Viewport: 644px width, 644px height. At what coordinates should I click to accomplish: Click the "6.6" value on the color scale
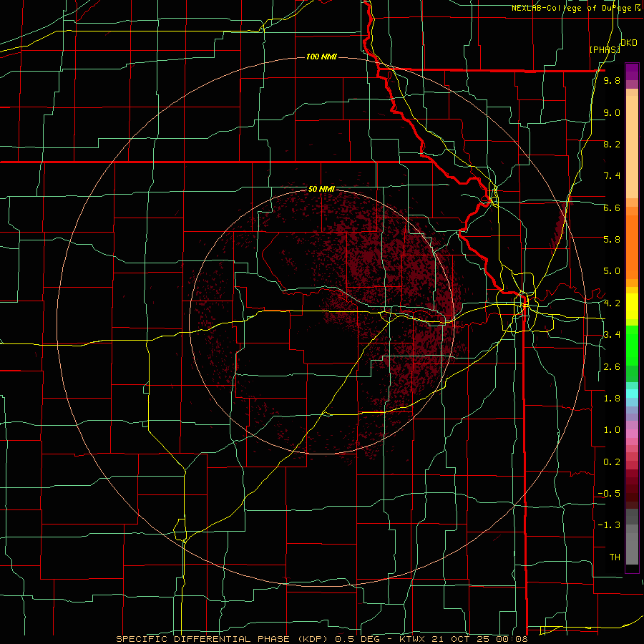coord(612,208)
